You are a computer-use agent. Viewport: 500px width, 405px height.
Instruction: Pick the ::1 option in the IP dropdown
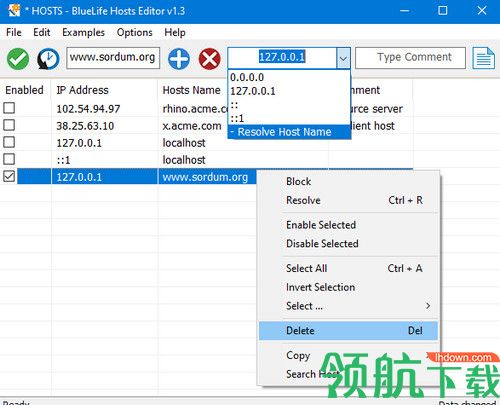pos(289,118)
